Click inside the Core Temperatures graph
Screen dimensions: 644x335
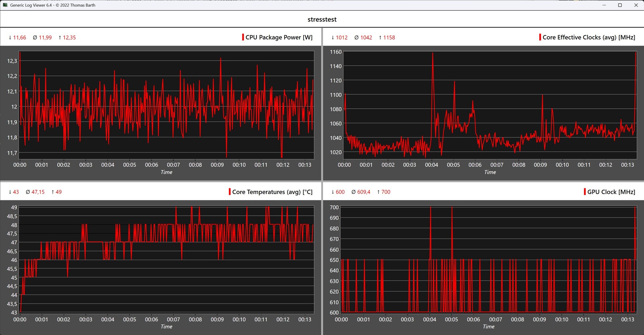tap(167, 259)
